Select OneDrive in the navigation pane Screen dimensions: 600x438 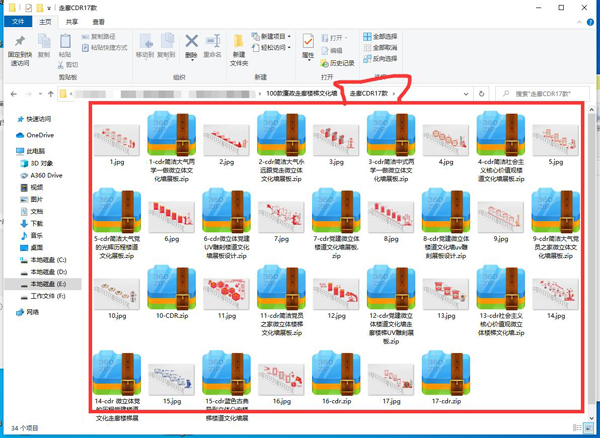click(x=40, y=134)
